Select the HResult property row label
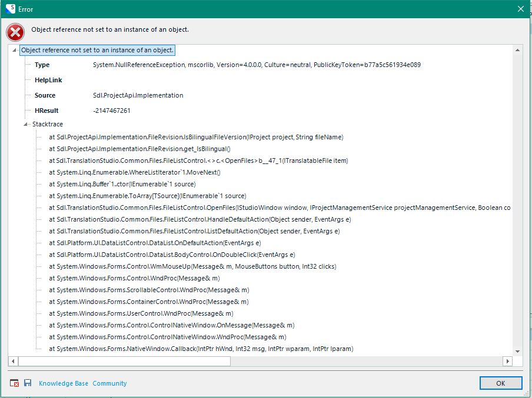Image resolution: width=532 pixels, height=398 pixels. [x=46, y=111]
